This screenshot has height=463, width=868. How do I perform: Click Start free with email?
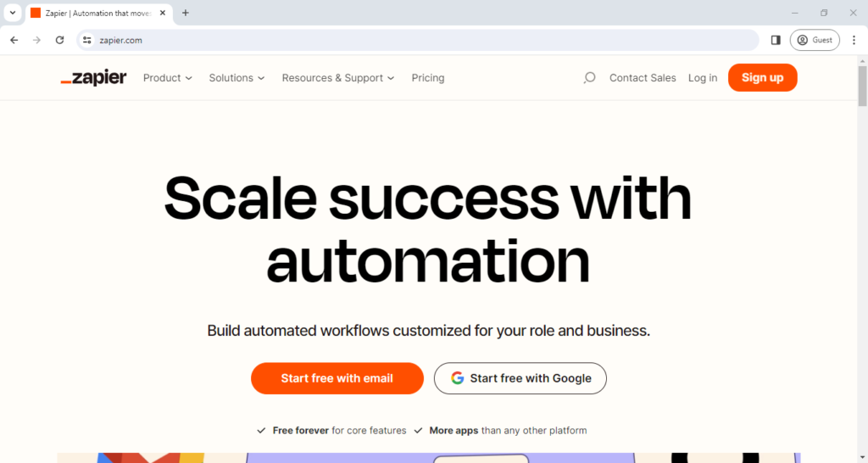click(337, 378)
